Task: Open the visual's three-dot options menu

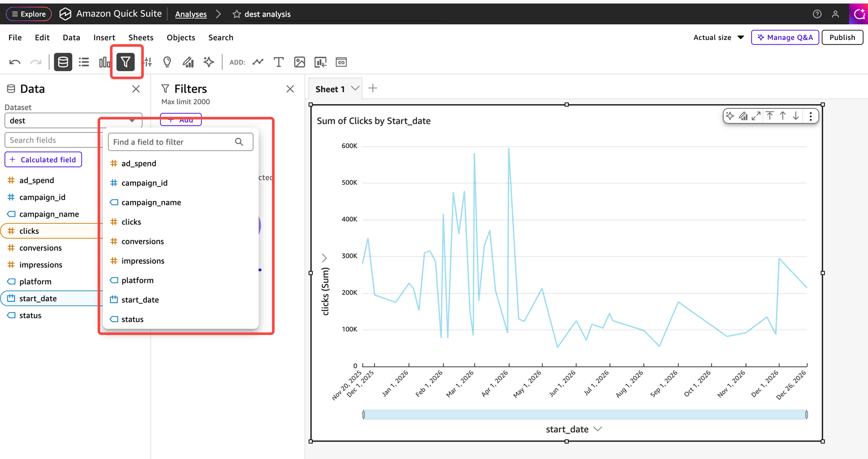Action: 811,116
